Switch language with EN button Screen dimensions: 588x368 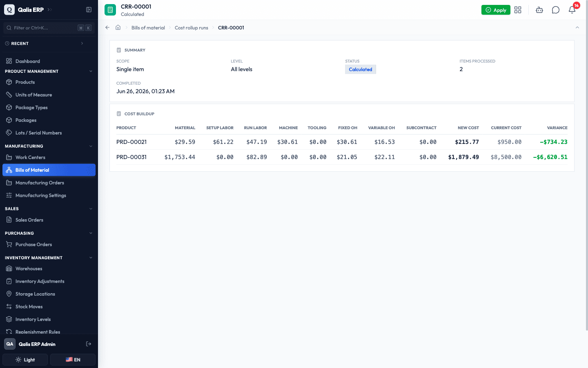(x=73, y=360)
